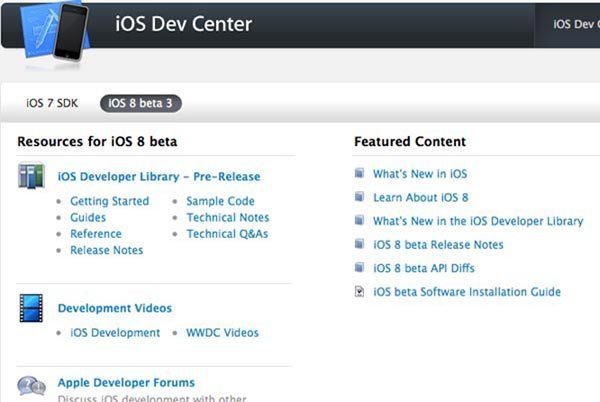The image size is (600, 402).
Task: Click the iOS Dev Center iPhone logo
Action: [x=55, y=31]
